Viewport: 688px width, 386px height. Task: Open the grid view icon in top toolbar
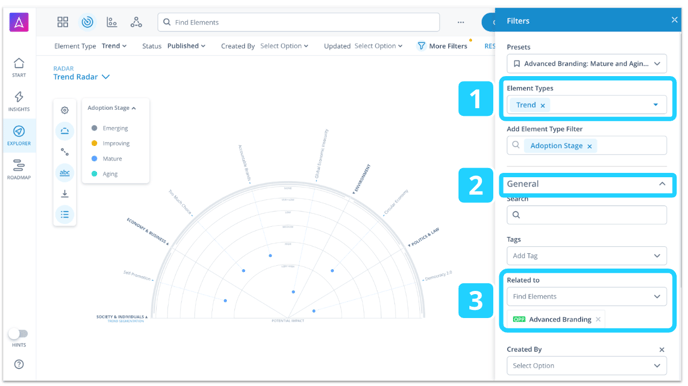[63, 22]
